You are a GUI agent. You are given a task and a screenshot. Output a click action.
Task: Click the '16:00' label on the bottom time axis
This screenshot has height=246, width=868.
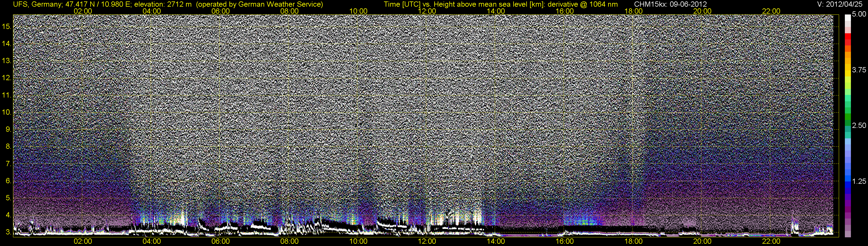tap(565, 242)
